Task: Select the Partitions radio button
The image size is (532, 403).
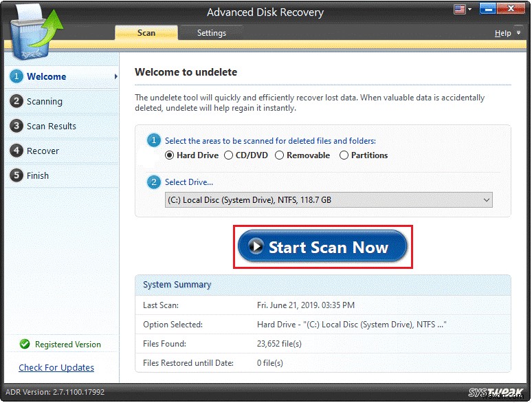Action: click(x=344, y=155)
